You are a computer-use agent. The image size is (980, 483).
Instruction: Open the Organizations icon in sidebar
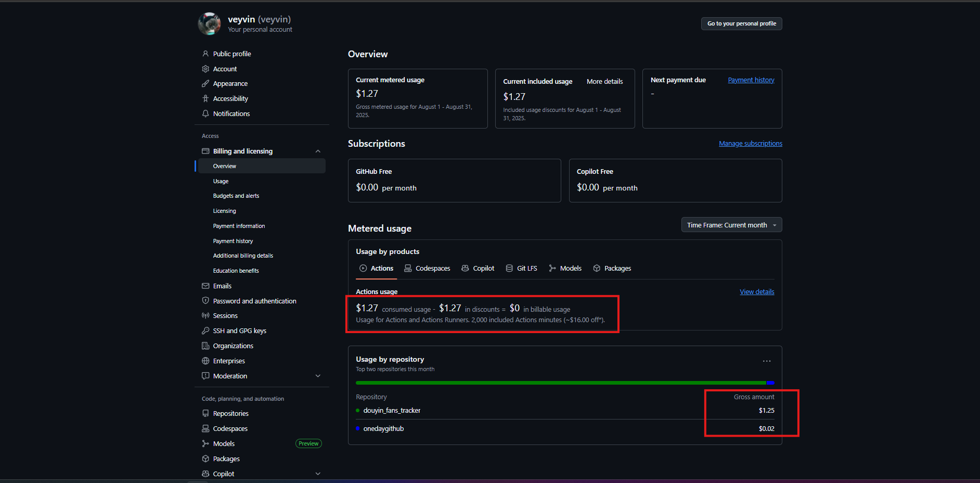(205, 346)
